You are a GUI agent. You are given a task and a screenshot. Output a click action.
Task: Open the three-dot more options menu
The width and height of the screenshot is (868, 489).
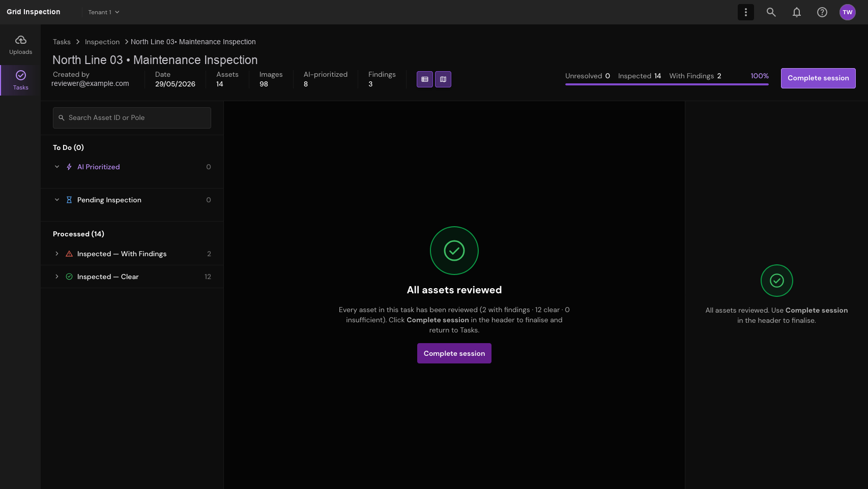pyautogui.click(x=746, y=12)
